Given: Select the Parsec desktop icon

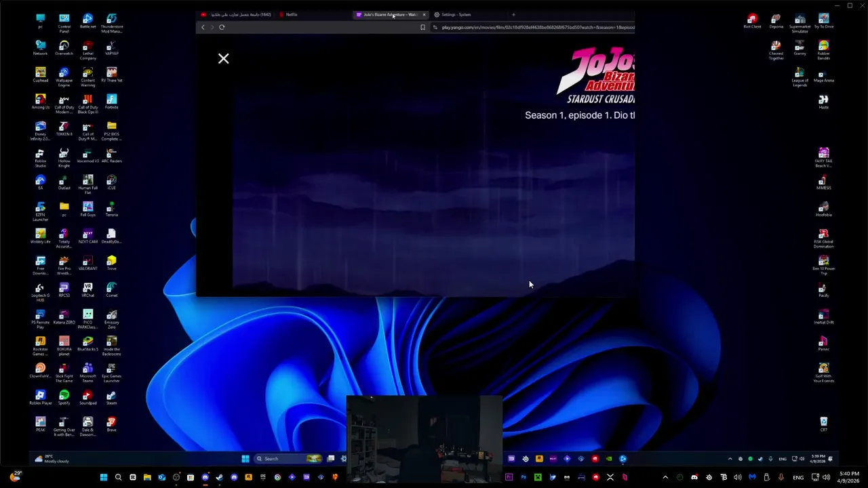Looking at the screenshot, I should [823, 344].
